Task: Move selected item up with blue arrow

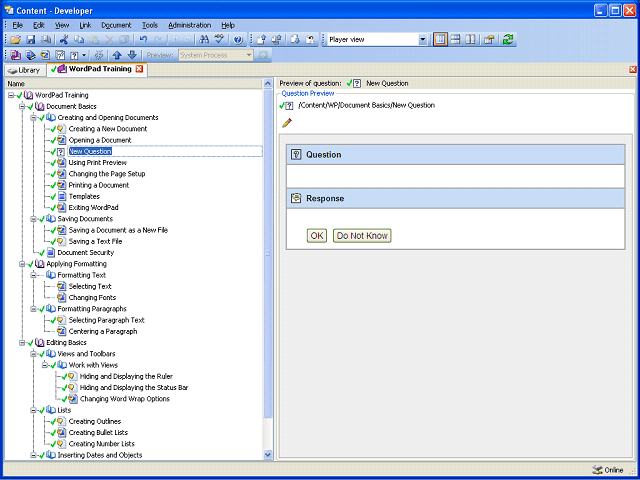Action: [x=117, y=55]
